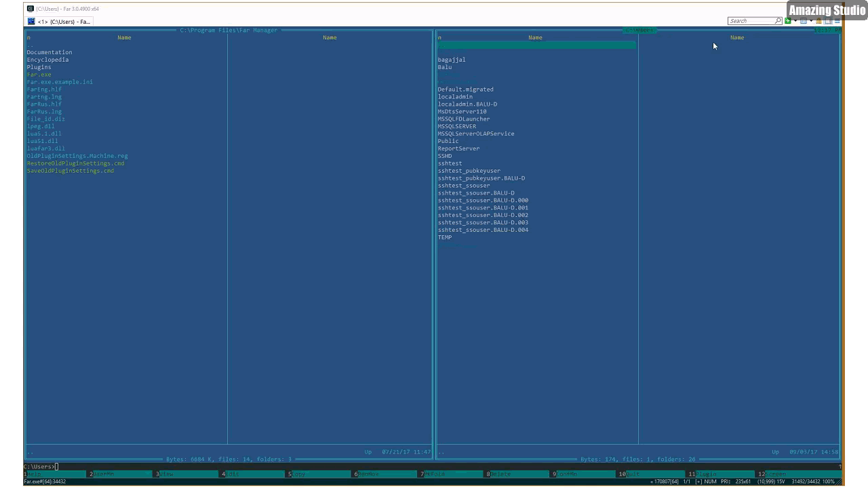The width and height of the screenshot is (868, 488).
Task: Click the insert mode indicator in the status bar
Action: (698, 481)
